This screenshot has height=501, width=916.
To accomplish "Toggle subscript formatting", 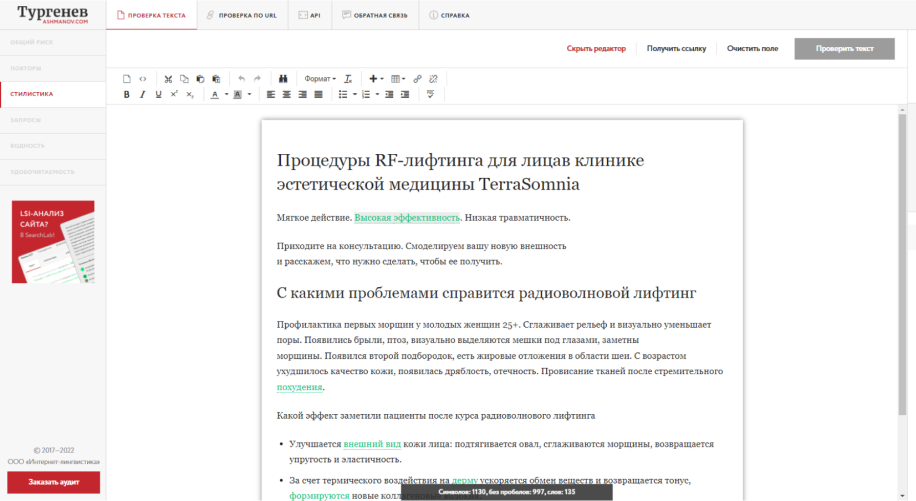I will pos(190,94).
